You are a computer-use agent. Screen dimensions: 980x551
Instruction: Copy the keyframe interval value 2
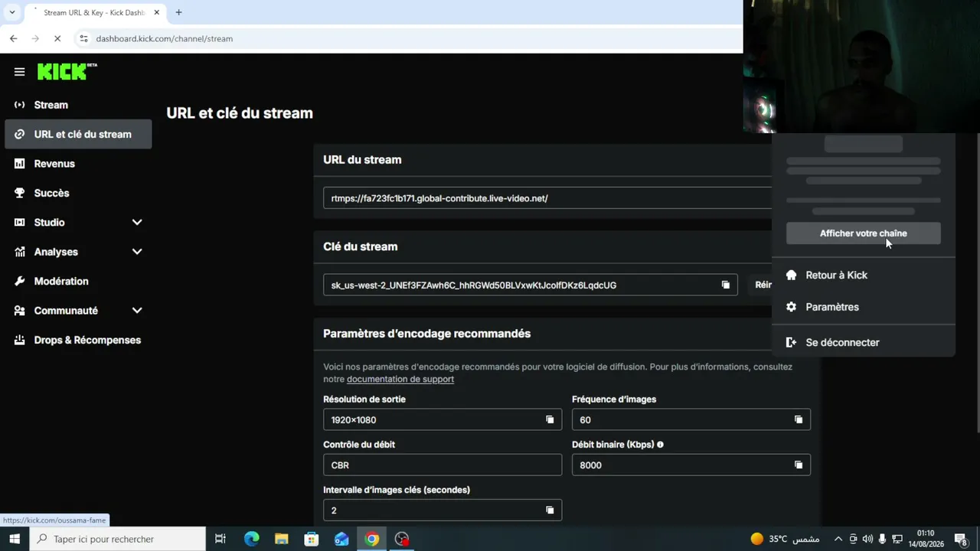[549, 510]
